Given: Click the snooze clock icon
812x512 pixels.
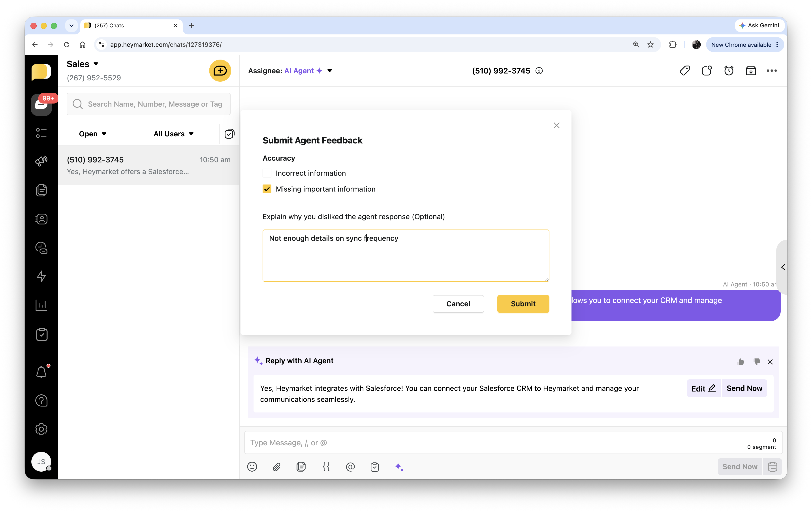Looking at the screenshot, I should click(x=729, y=71).
